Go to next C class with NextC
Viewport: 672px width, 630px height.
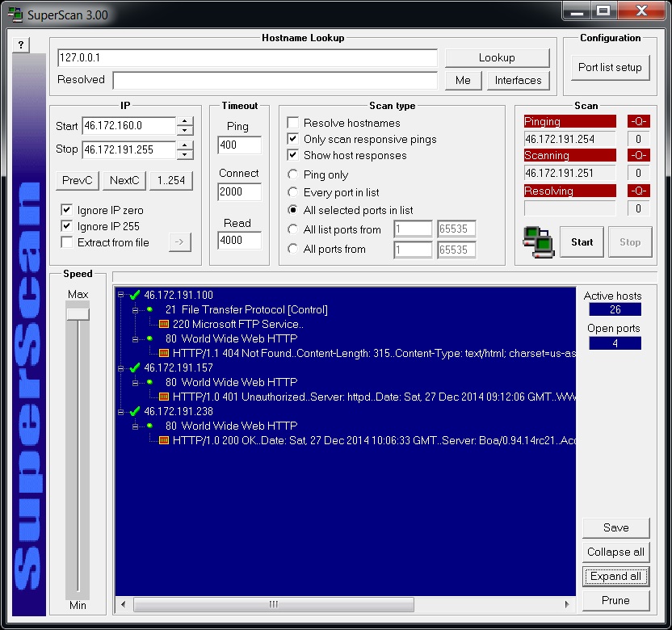(x=124, y=180)
